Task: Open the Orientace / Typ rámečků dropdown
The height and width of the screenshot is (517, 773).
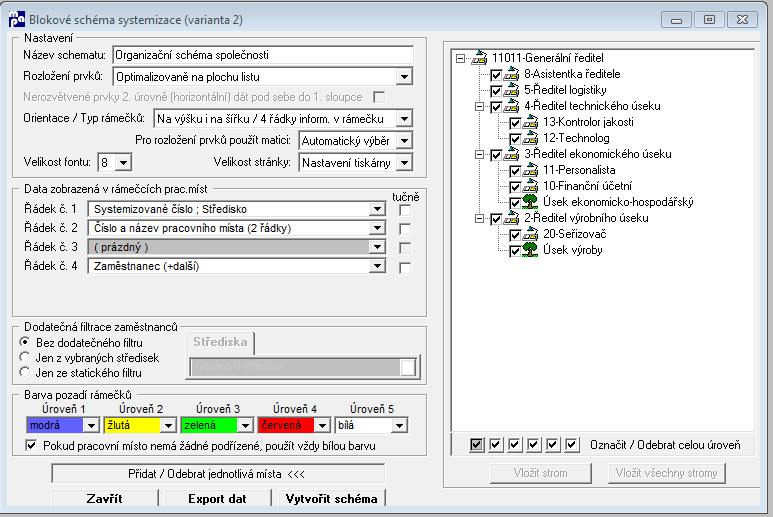Action: 404,119
